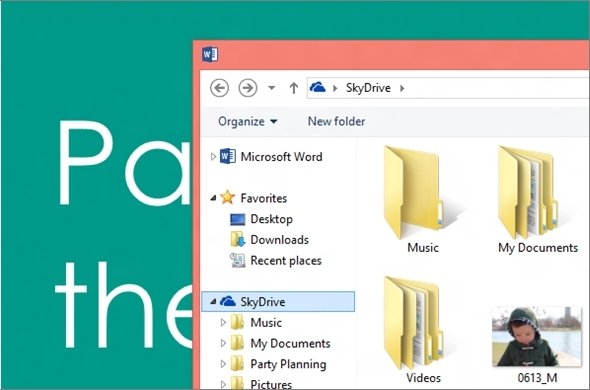Collapse the SkyDrive tree node
Screen dimensions: 590x390
[213, 302]
